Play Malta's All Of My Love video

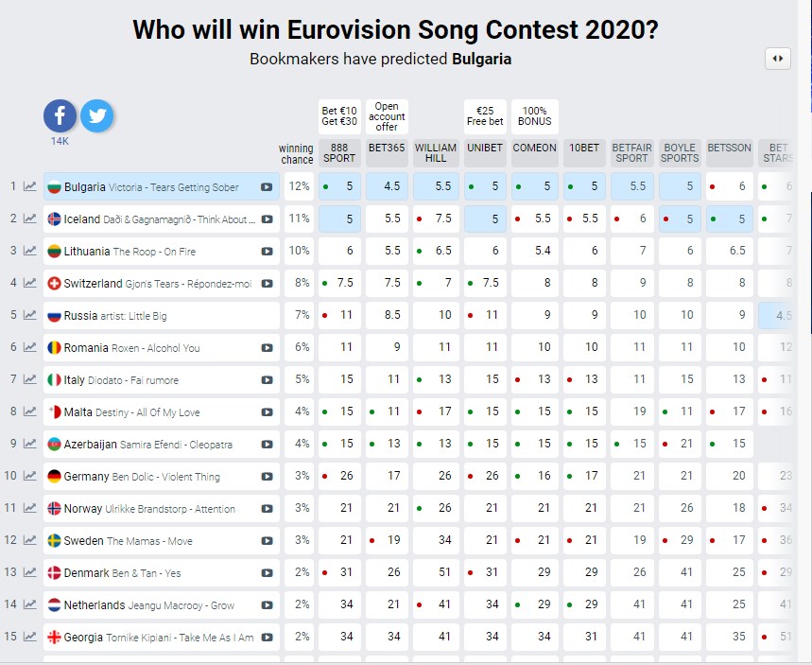coord(267,412)
